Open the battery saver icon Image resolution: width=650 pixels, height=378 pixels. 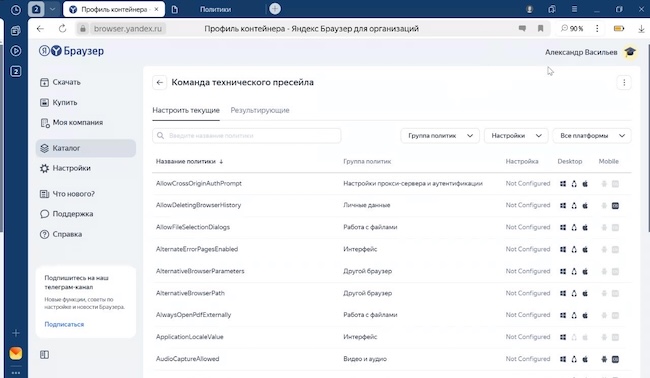click(619, 29)
